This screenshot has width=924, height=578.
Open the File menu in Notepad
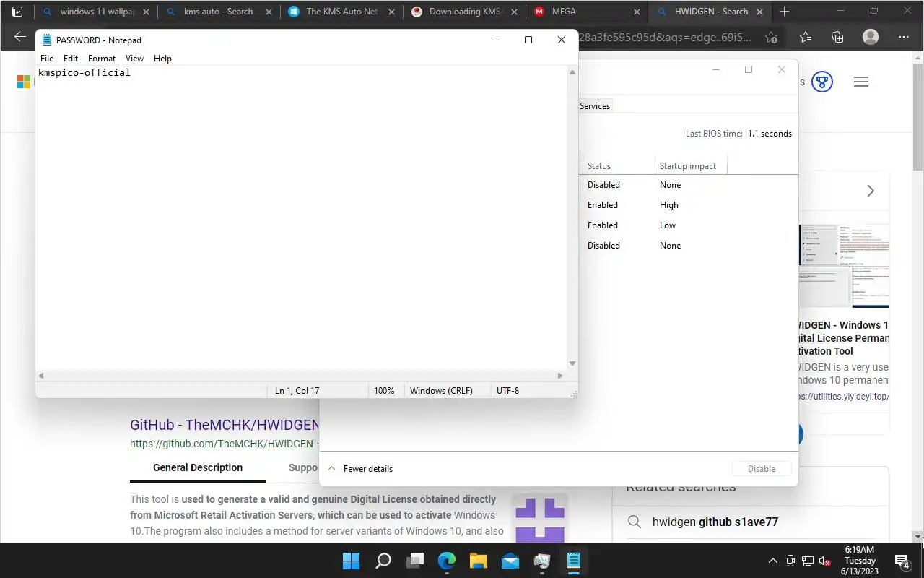pyautogui.click(x=47, y=59)
